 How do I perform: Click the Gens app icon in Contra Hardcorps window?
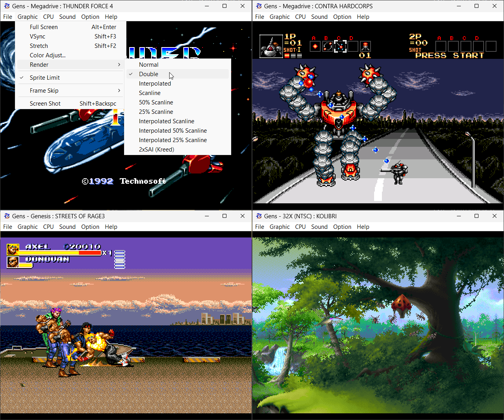point(259,6)
